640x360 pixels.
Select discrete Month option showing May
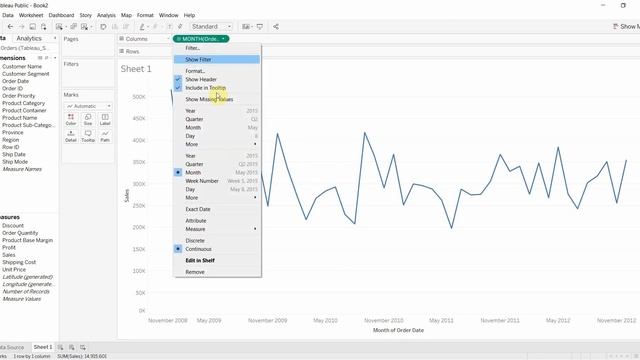(x=217, y=127)
